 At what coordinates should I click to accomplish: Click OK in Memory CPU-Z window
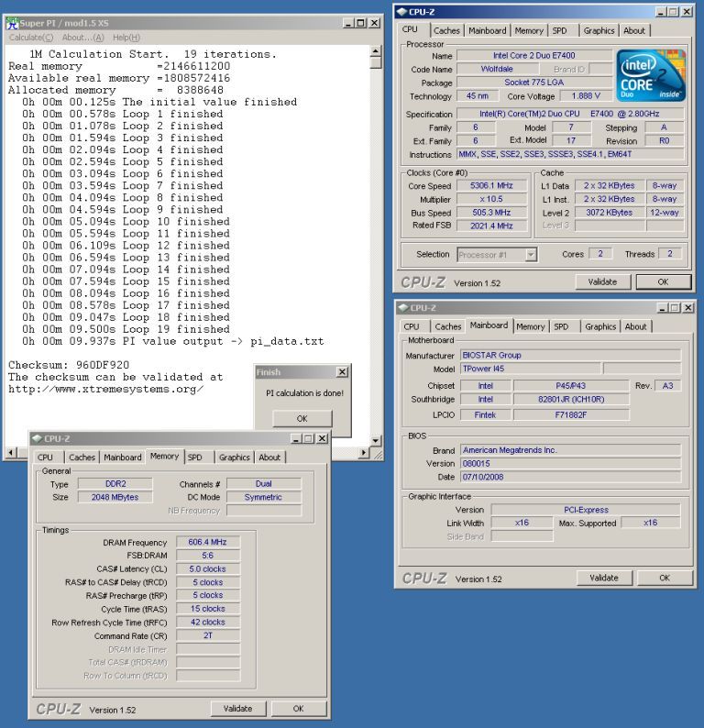[299, 709]
